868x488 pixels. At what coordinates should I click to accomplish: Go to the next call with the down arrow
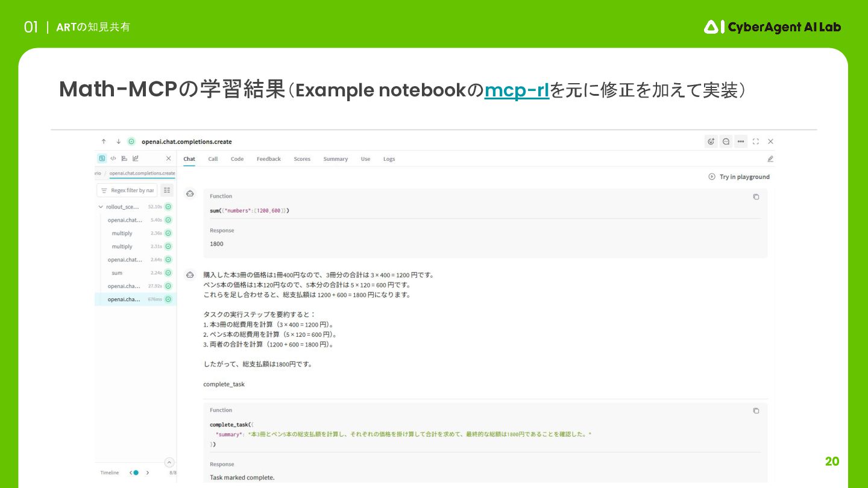tap(118, 142)
